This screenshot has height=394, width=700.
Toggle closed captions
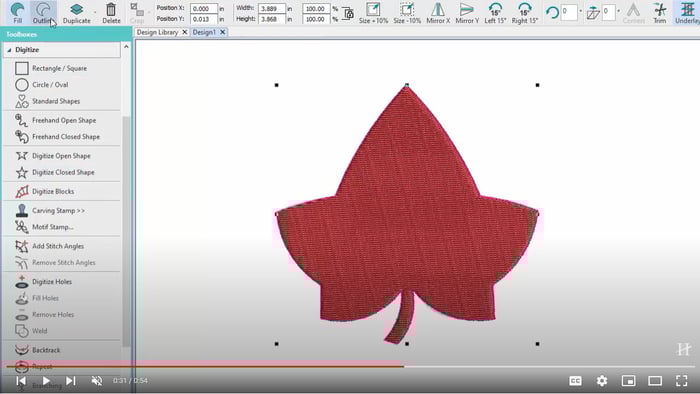575,381
